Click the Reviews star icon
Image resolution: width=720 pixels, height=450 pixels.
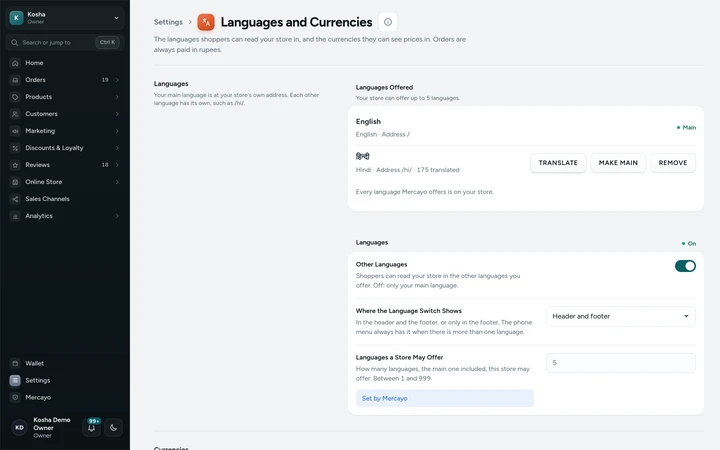(15, 165)
